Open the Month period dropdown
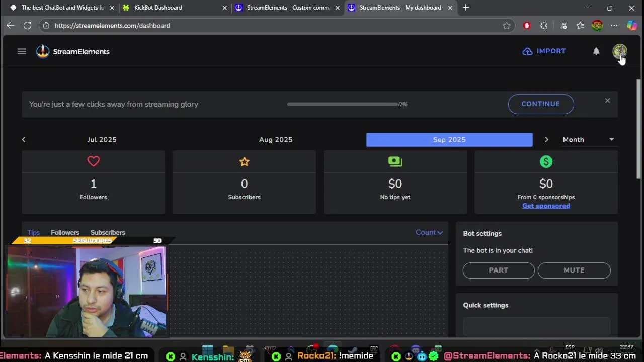Screen dimensions: 644x362 point(588,139)
